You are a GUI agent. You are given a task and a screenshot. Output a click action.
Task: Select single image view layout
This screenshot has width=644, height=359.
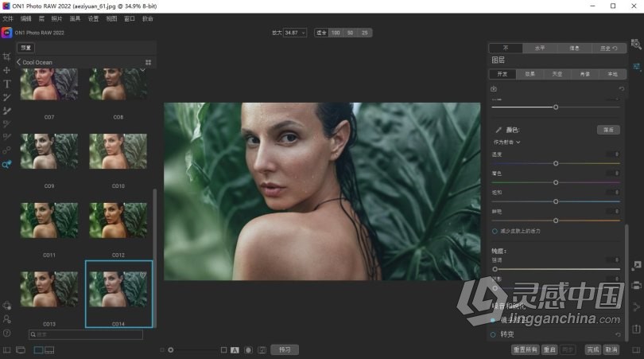39,350
